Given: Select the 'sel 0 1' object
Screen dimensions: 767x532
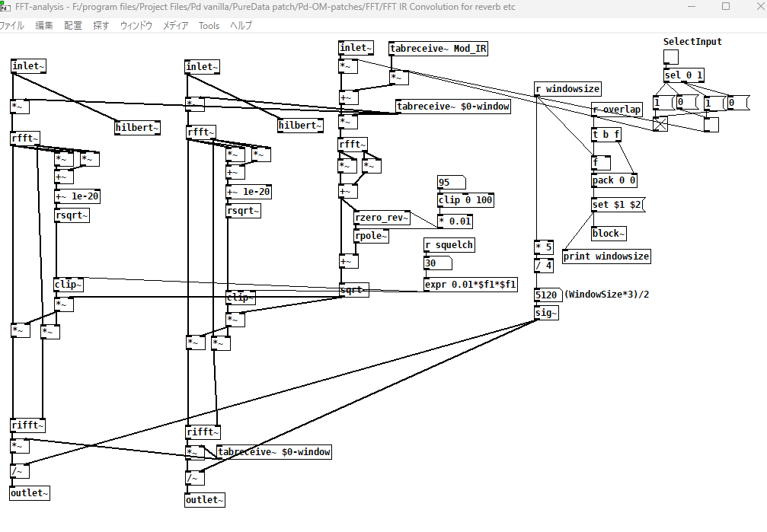Looking at the screenshot, I should [x=684, y=75].
